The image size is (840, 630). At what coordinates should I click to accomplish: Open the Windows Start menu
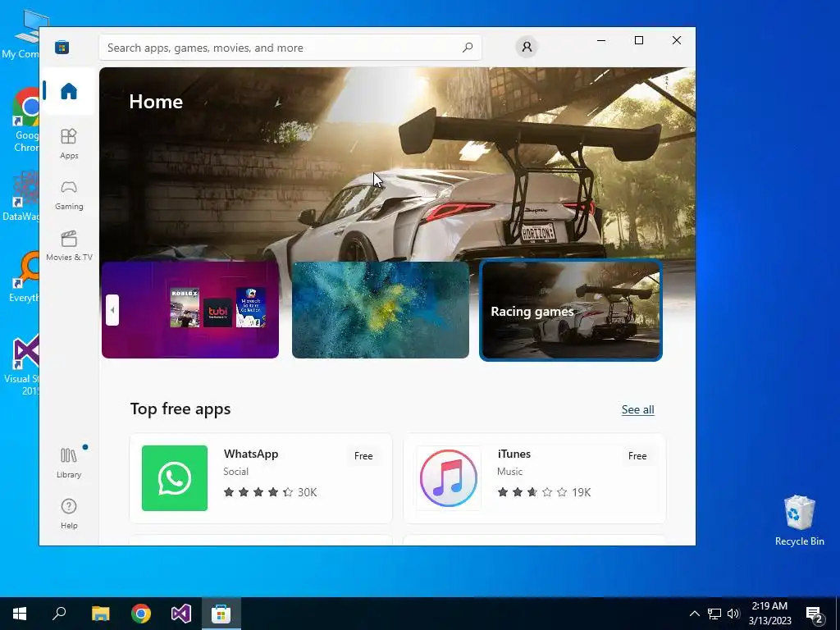pos(20,614)
